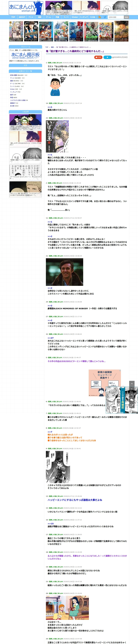The width and height of the screenshot is (138, 644).
Task: Open comments via floating speech bubble icon
Action: 132,400
